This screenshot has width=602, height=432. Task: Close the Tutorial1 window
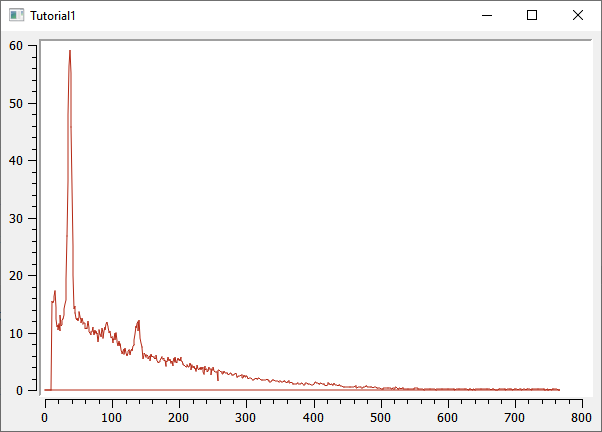(577, 15)
